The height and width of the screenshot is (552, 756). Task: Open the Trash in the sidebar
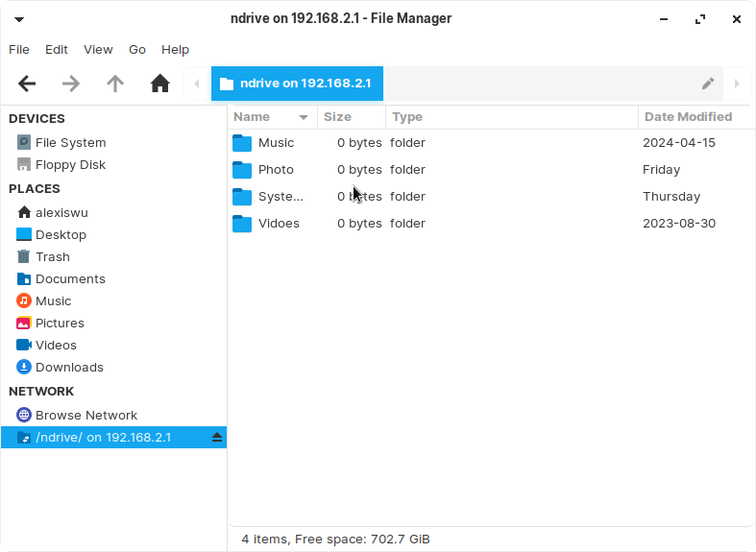[x=113, y=256]
